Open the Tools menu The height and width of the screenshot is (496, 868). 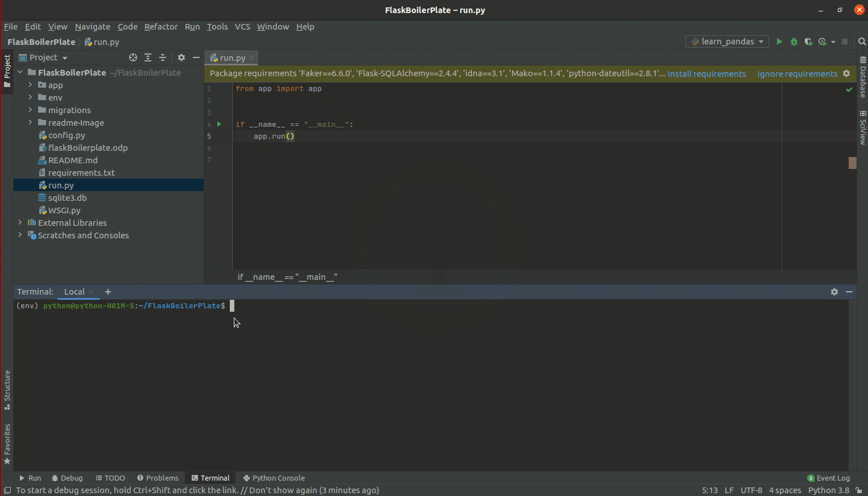pos(217,27)
